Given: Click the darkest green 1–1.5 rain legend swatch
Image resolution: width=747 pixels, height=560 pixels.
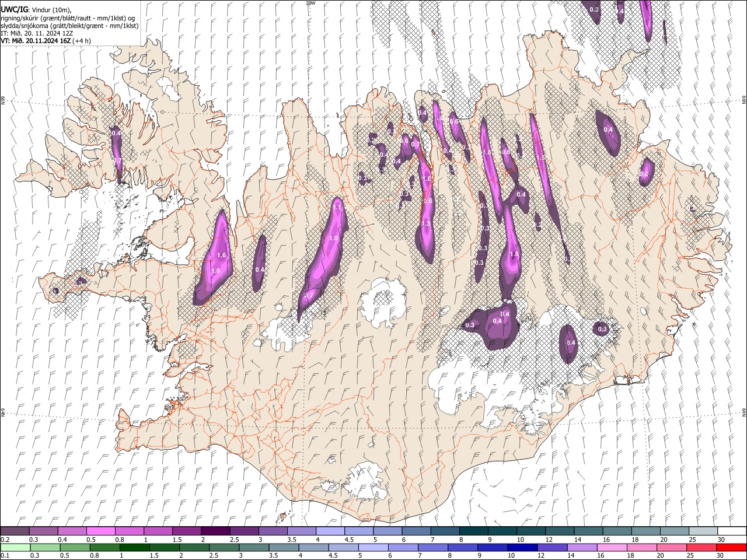Looking at the screenshot, I should point(134,547).
